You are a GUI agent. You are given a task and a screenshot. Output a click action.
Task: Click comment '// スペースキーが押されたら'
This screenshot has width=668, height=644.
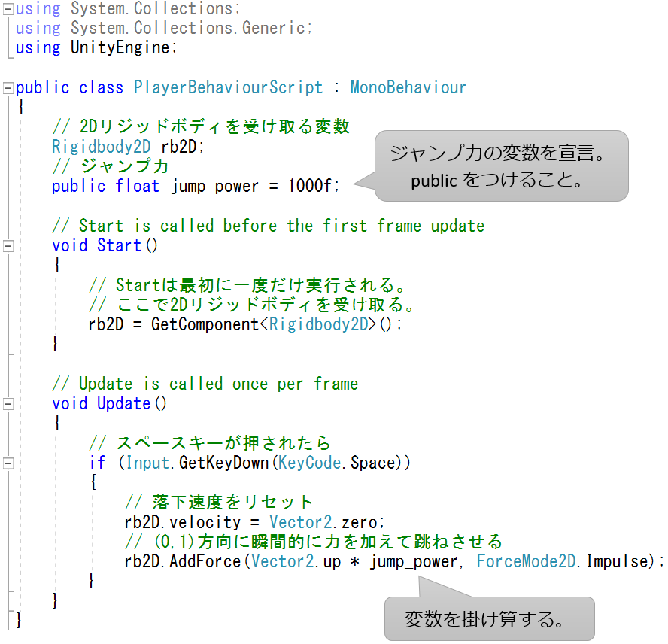pyautogui.click(x=210, y=443)
